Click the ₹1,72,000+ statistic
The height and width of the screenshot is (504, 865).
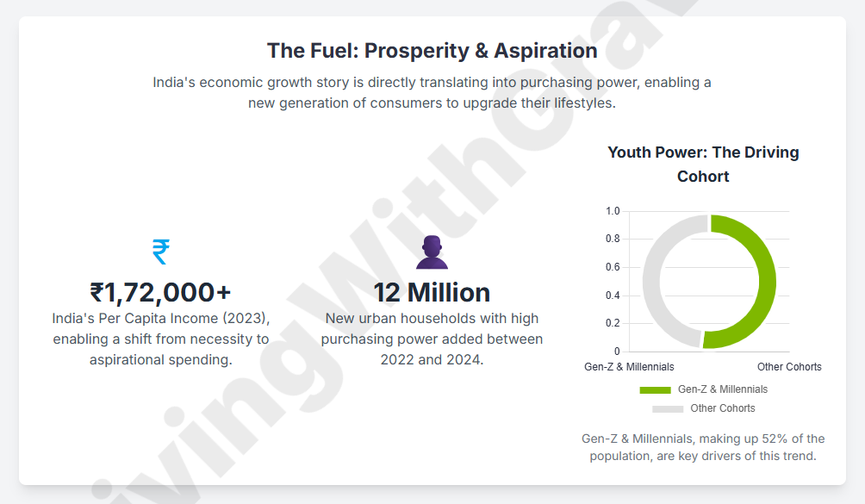tap(160, 293)
